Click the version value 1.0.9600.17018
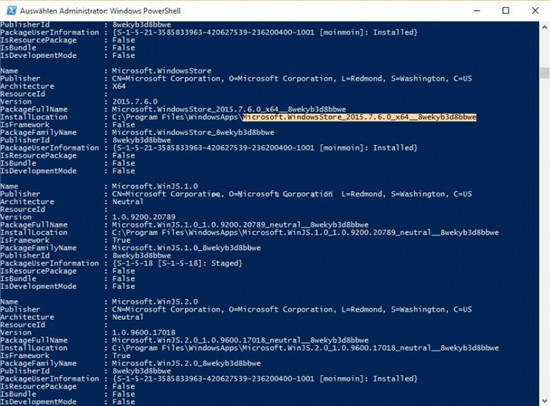This screenshot has height=406, width=550. [143, 332]
